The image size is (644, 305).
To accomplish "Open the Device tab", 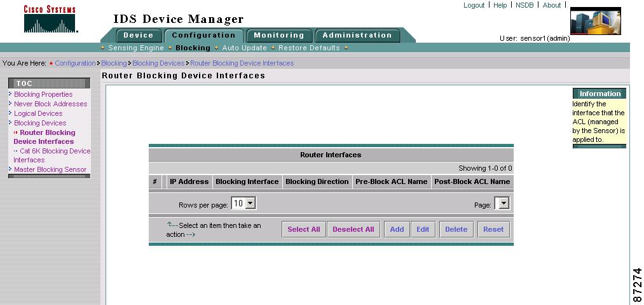I will [139, 36].
